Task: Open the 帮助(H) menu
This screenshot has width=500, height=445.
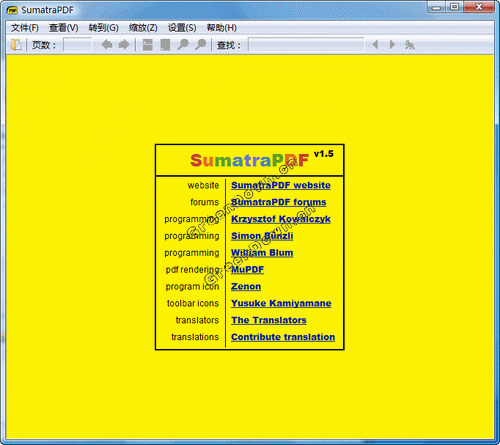Action: pyautogui.click(x=222, y=28)
